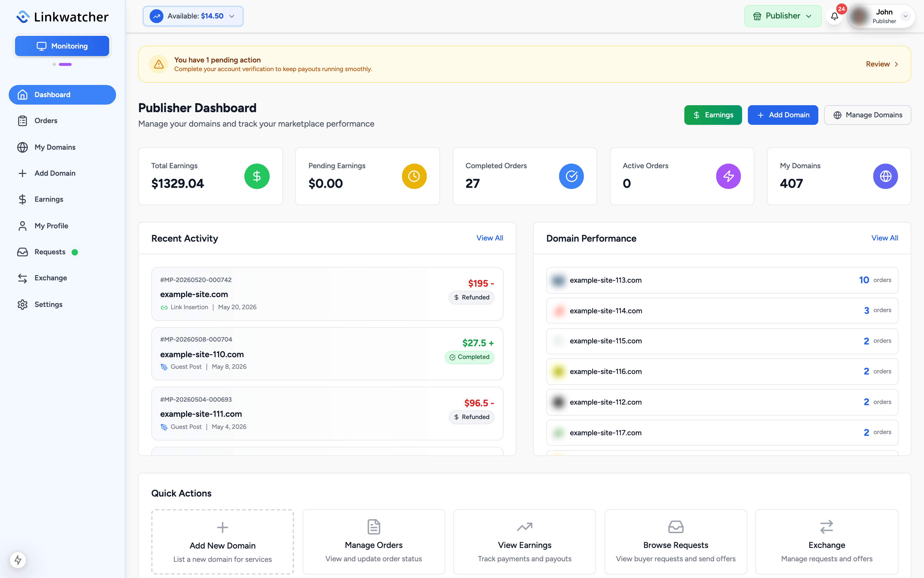Screen dimensions: 924x578
Task: Open the notifications bell
Action: 835,16
